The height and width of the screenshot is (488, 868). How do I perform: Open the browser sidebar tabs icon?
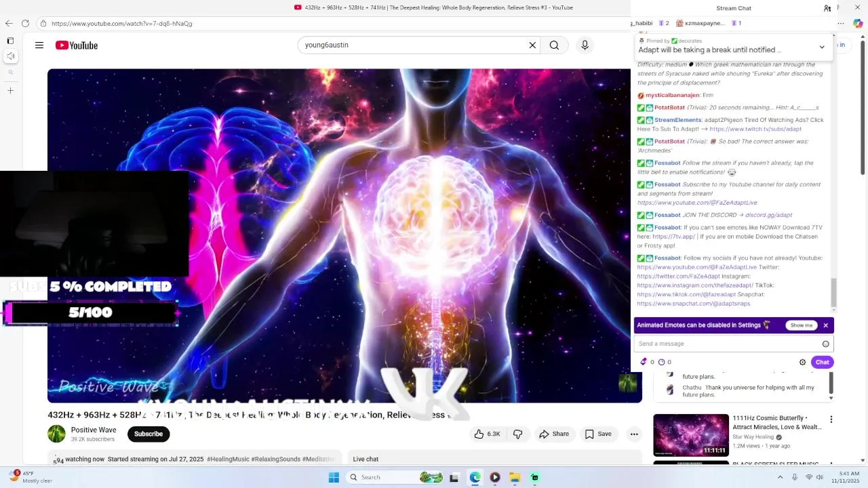(10, 41)
